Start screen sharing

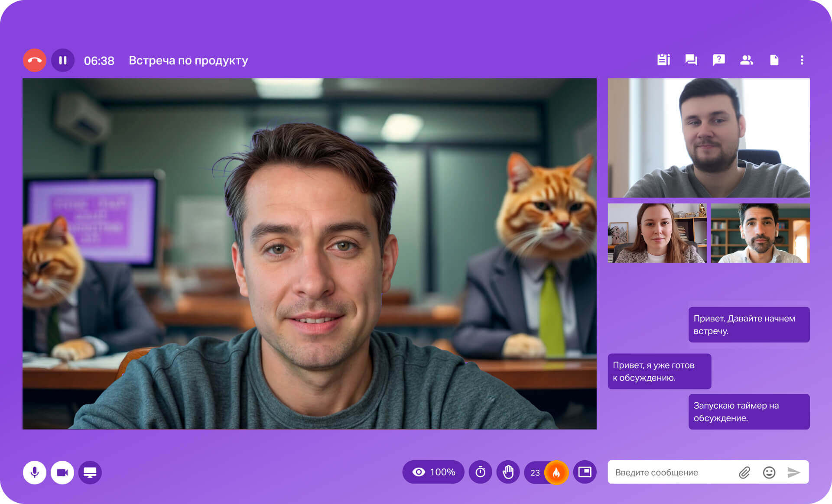[90, 472]
